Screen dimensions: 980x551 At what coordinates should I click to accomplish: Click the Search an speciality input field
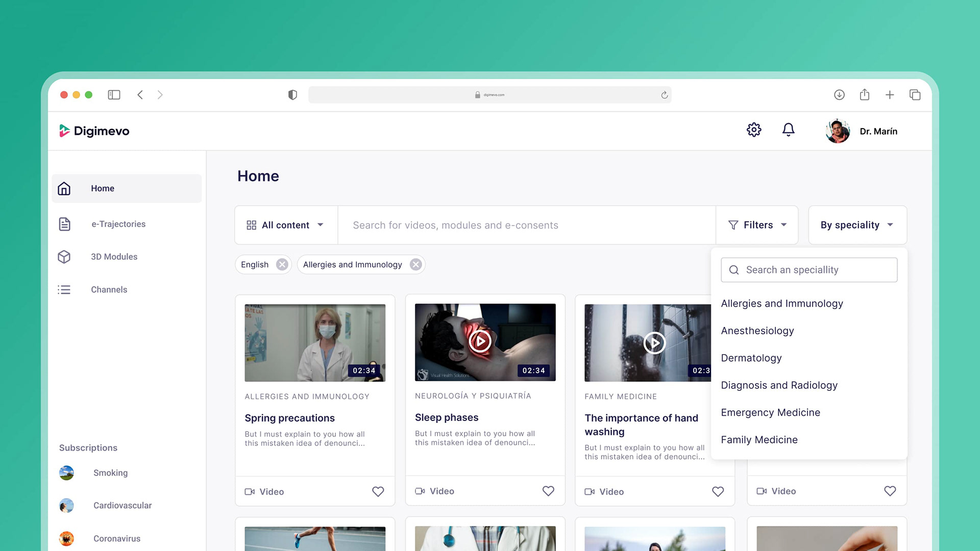tap(809, 270)
